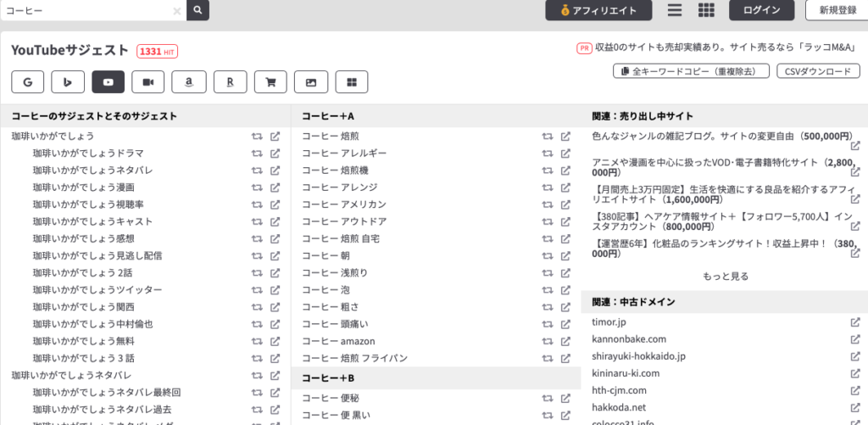Click the もっと見る link
This screenshot has height=425, width=868.
[x=726, y=276]
